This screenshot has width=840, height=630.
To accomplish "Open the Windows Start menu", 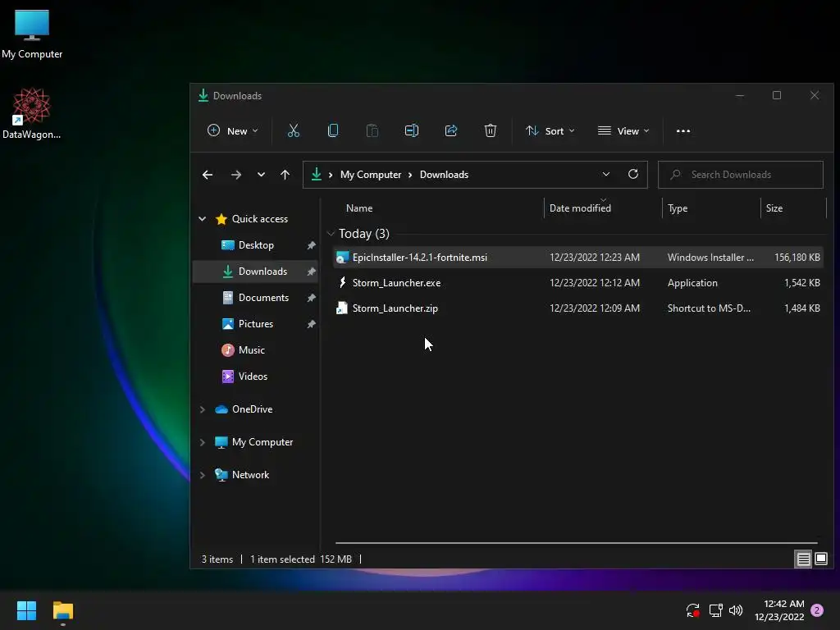I will [x=26, y=610].
